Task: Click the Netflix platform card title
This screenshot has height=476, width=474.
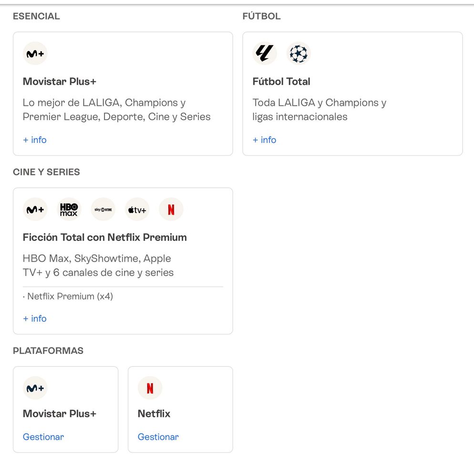Action: [154, 414]
